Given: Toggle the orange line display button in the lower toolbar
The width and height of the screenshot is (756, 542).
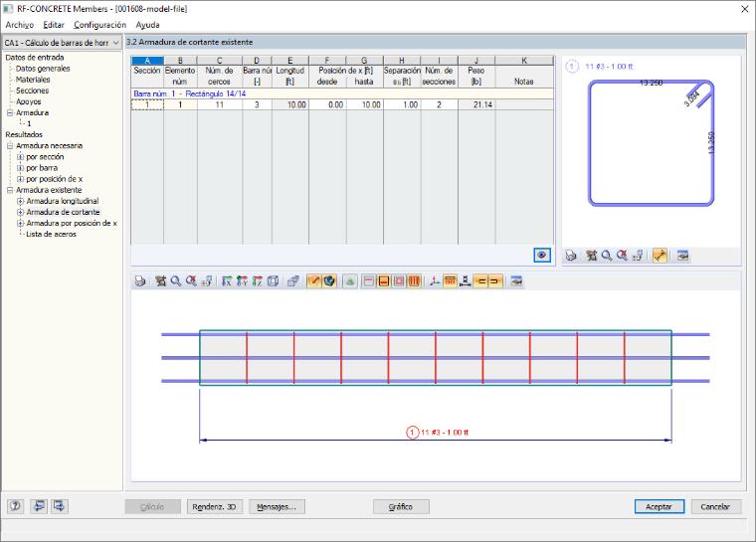Looking at the screenshot, I should (314, 281).
